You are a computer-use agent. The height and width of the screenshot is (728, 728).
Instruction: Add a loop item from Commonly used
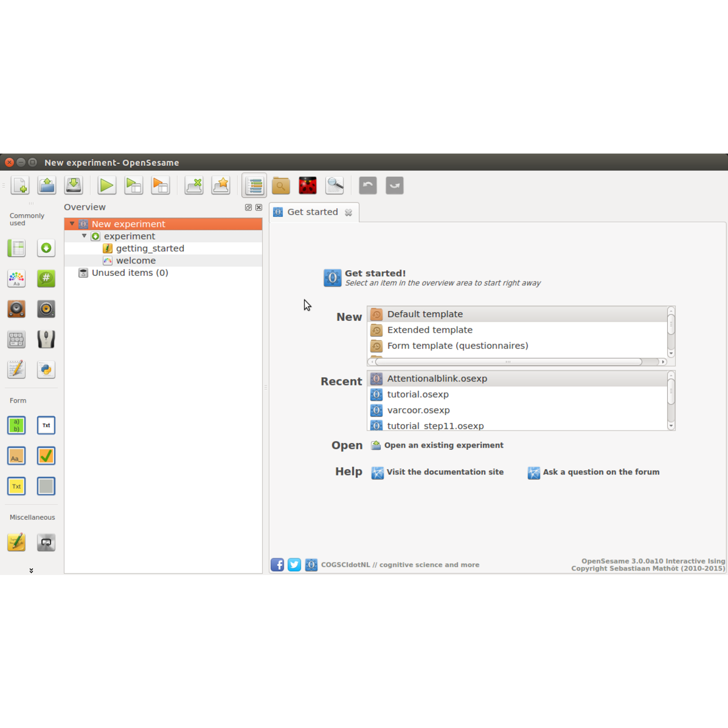click(16, 248)
